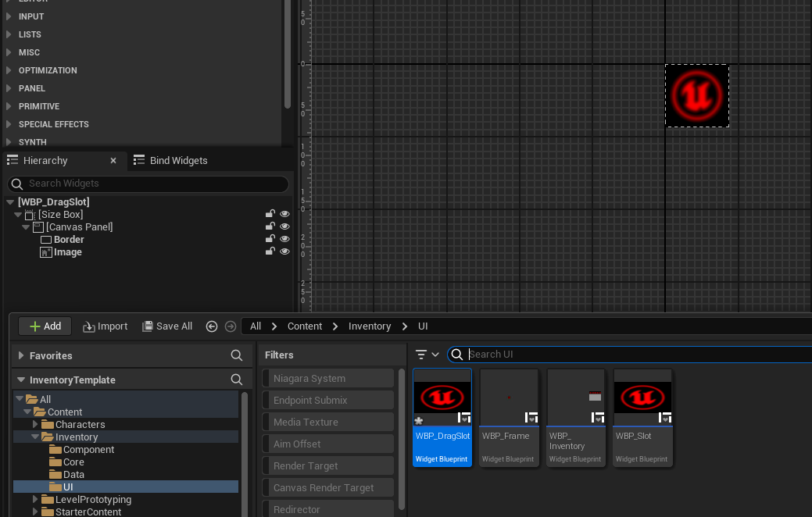Expand the LevelPrototyping folder arrow
Viewport: 812px width, 517px height.
tap(35, 499)
